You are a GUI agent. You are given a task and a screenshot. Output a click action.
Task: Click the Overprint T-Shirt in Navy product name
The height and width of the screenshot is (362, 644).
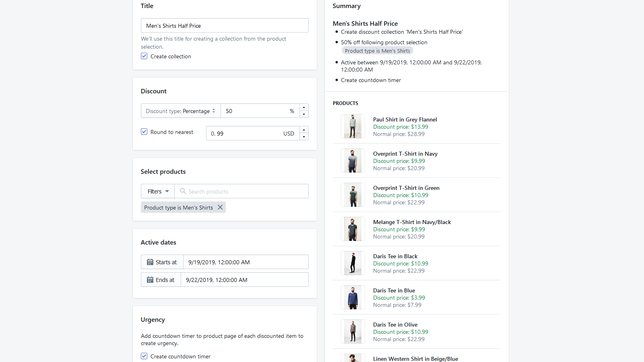click(x=405, y=153)
